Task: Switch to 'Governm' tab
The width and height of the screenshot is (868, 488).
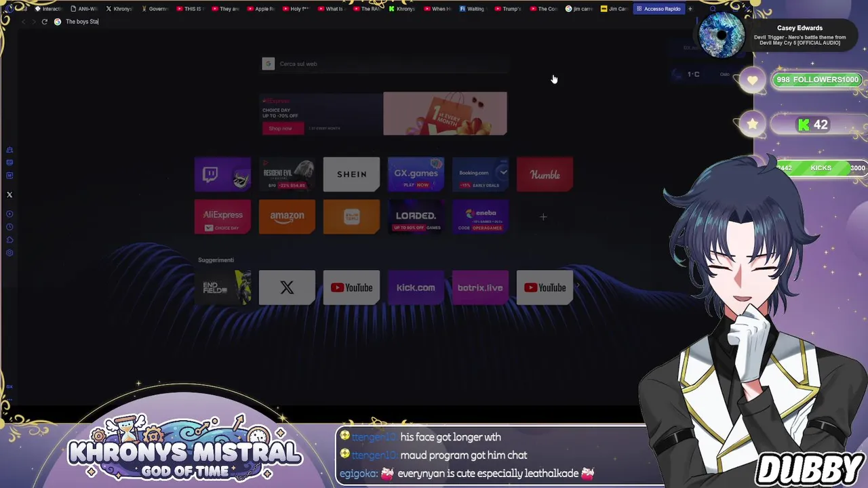Action: tap(154, 9)
